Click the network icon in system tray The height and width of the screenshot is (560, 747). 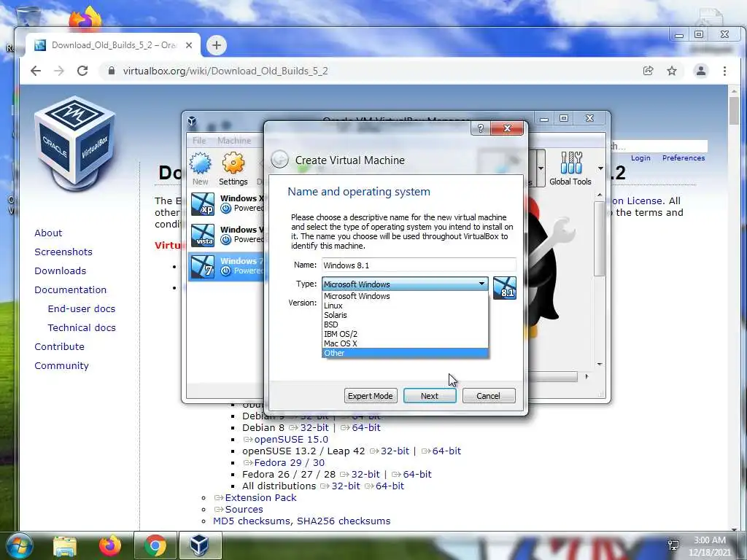(673, 545)
